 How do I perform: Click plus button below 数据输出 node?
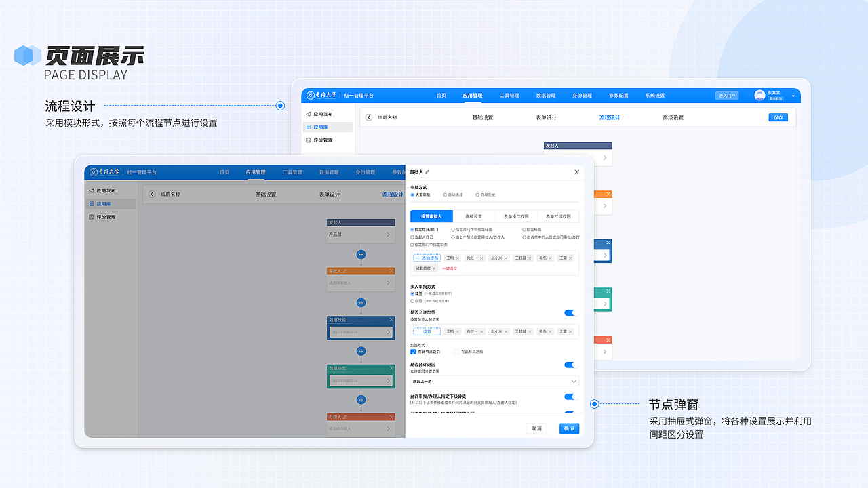point(361,399)
